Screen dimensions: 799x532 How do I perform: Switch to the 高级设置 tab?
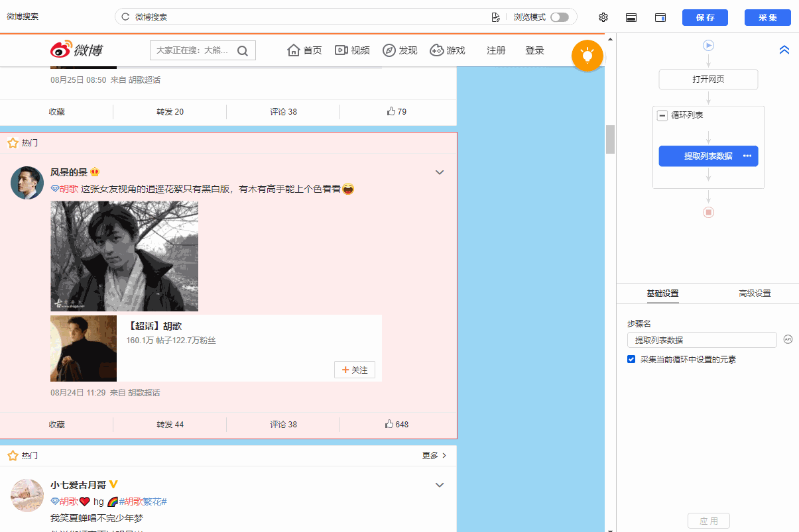click(x=754, y=293)
